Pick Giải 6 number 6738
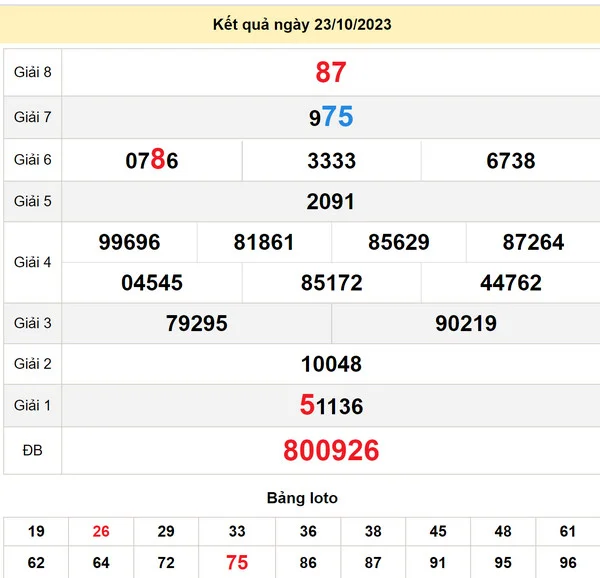The height and width of the screenshot is (578, 600). pyautogui.click(x=510, y=160)
